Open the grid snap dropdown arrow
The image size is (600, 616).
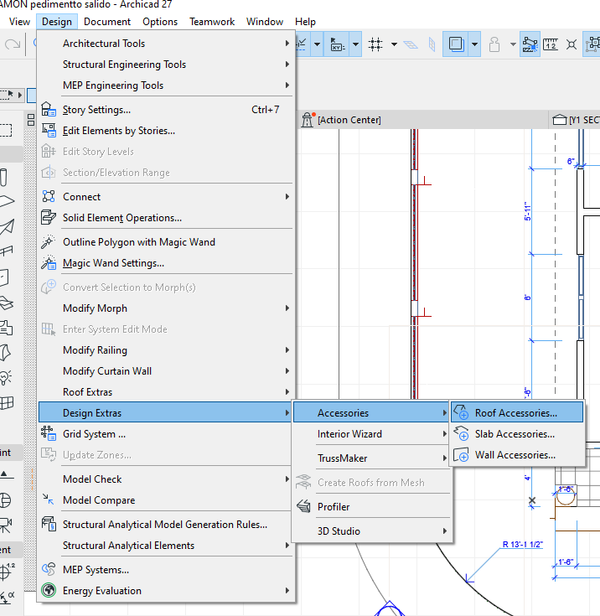click(x=396, y=45)
